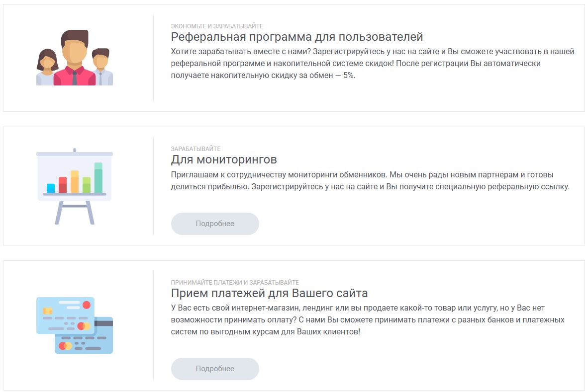Click the tallest green bar on chart icon

(98, 178)
